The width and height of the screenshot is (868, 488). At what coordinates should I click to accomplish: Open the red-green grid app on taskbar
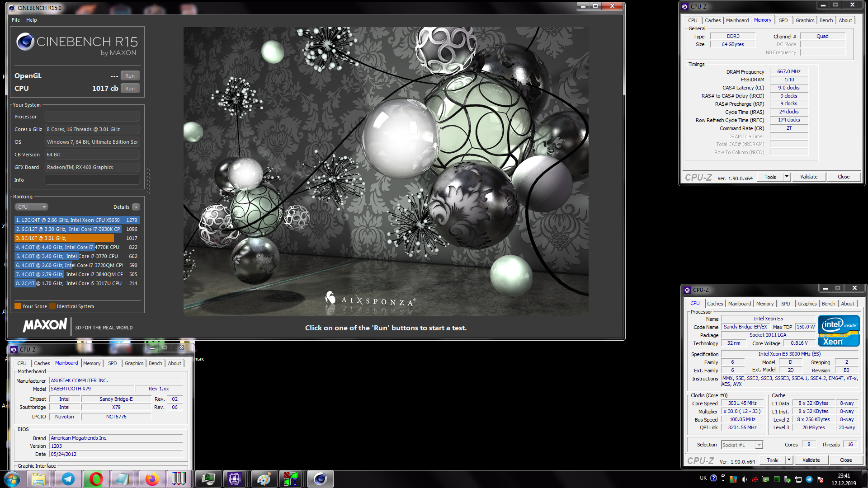pos(290,479)
